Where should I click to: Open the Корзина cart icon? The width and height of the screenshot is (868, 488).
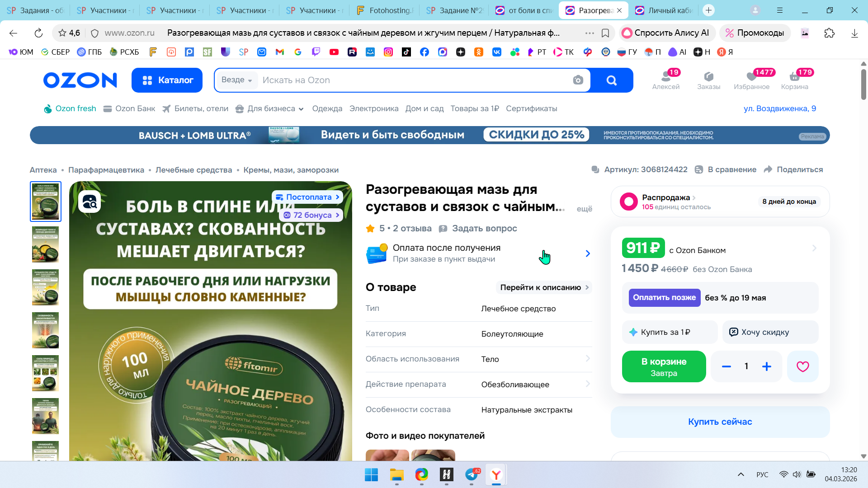coord(794,80)
